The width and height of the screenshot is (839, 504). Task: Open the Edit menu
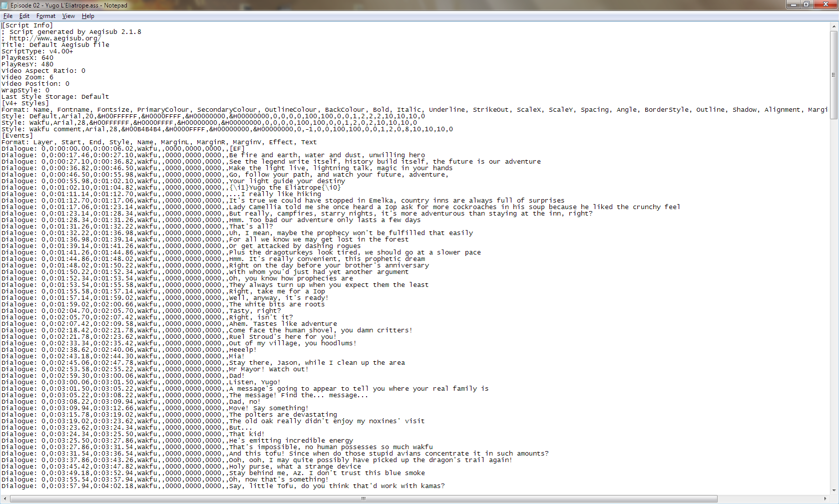(x=24, y=16)
